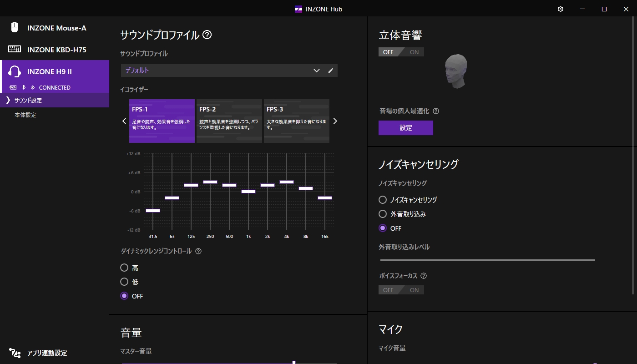Click the マスター音量 slider thumb
637x364 pixels.
click(x=294, y=363)
